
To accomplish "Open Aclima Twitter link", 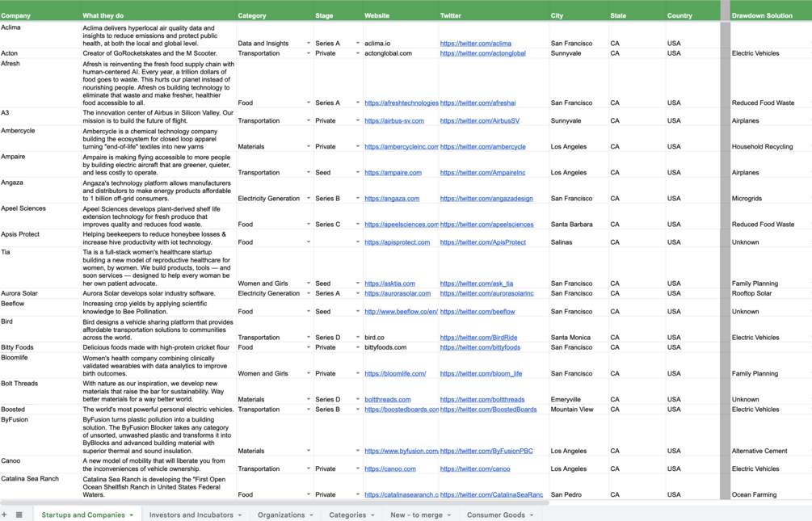I will (x=475, y=44).
